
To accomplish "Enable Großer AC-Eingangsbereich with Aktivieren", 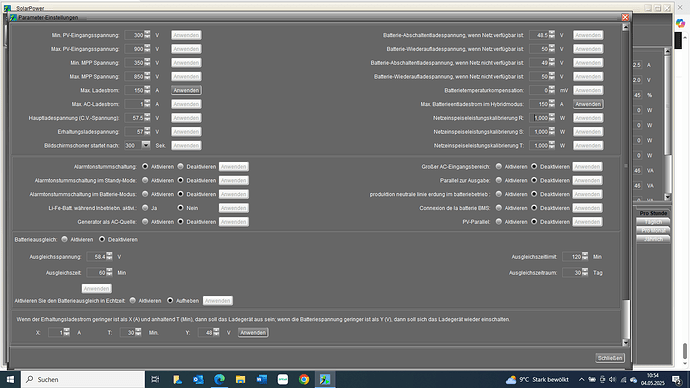I will (499, 167).
